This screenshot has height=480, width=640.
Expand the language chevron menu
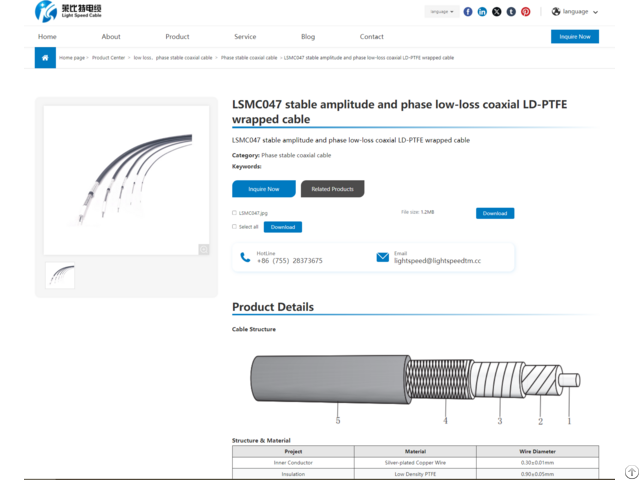pyautogui.click(x=596, y=12)
